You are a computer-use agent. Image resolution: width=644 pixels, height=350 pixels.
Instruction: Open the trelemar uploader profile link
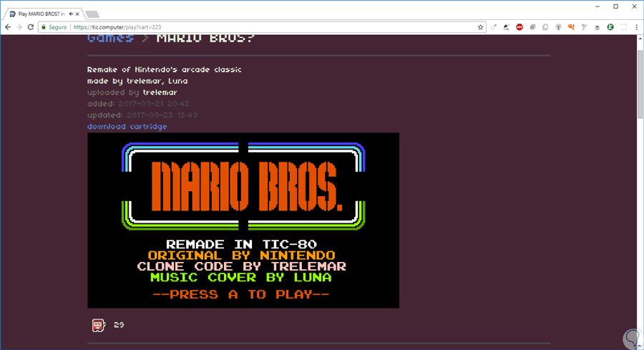(160, 92)
